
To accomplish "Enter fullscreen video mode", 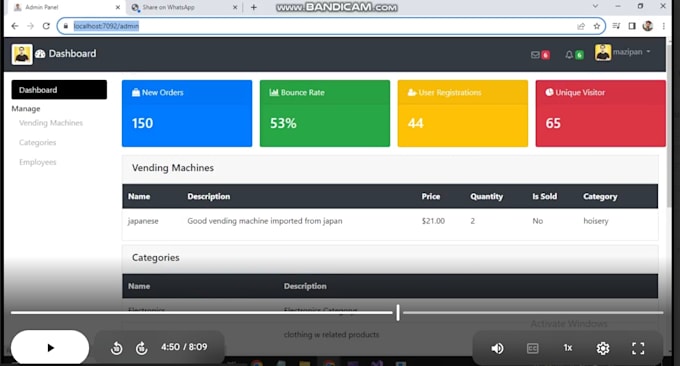I will [638, 348].
